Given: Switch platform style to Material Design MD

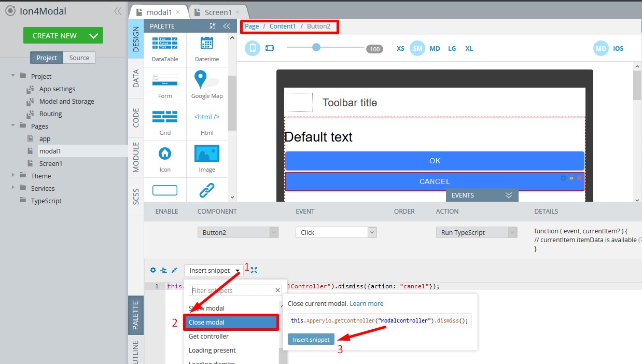Looking at the screenshot, I should (601, 48).
